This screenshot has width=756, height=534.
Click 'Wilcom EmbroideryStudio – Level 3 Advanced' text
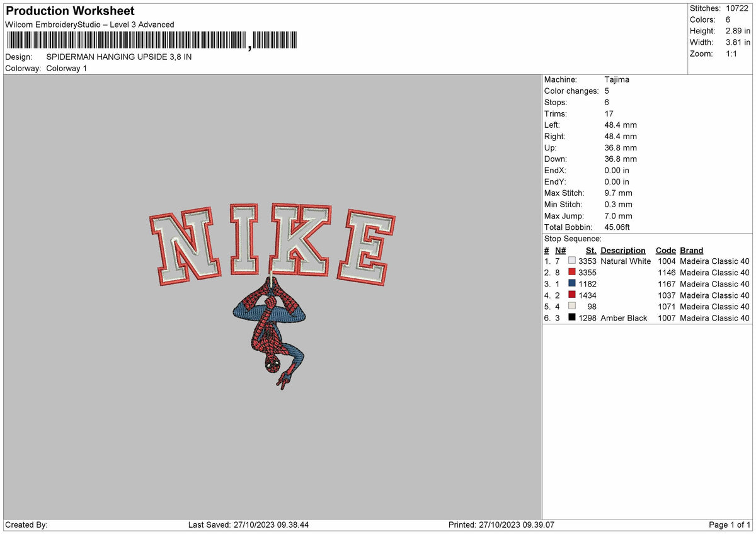pos(89,25)
